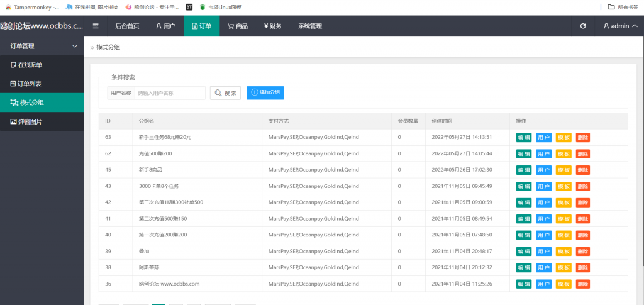Edit group 45 新手8商品
This screenshot has height=305, width=644.
point(524,170)
